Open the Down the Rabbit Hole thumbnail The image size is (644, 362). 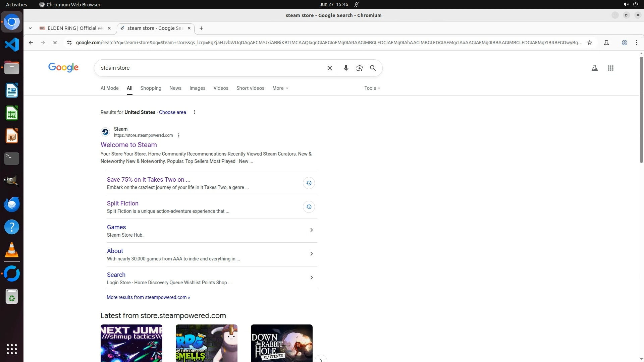point(281,343)
